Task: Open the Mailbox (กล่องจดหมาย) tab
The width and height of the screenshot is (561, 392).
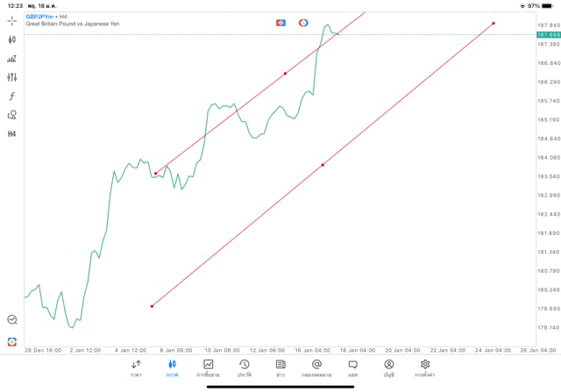Action: click(x=316, y=367)
